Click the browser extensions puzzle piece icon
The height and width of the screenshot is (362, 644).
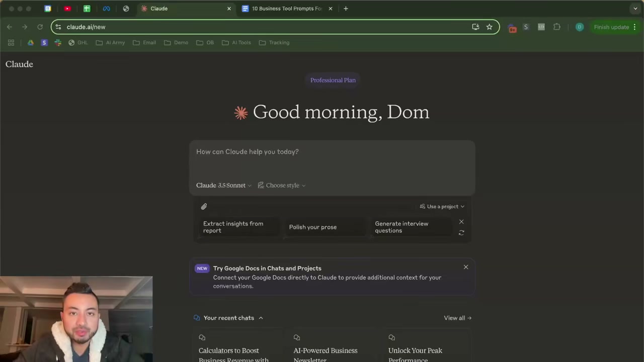(x=557, y=27)
